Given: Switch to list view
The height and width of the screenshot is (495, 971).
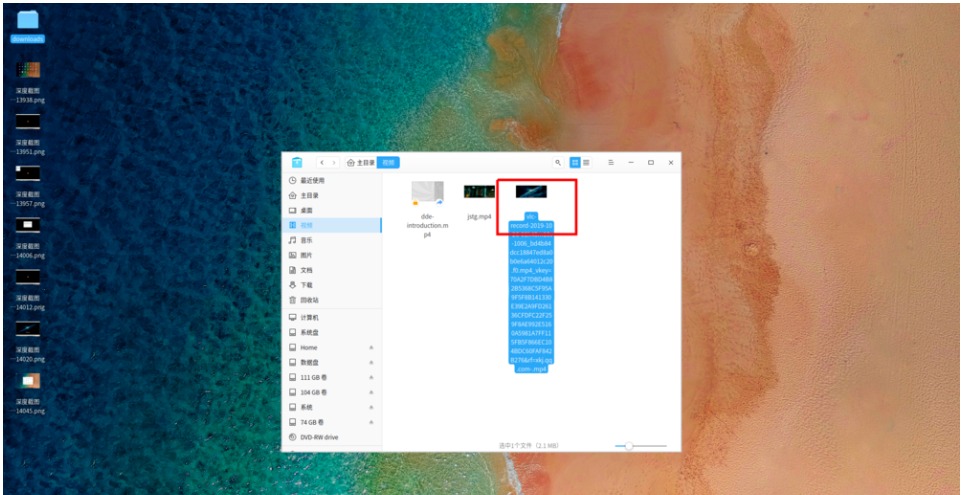Looking at the screenshot, I should (x=586, y=163).
